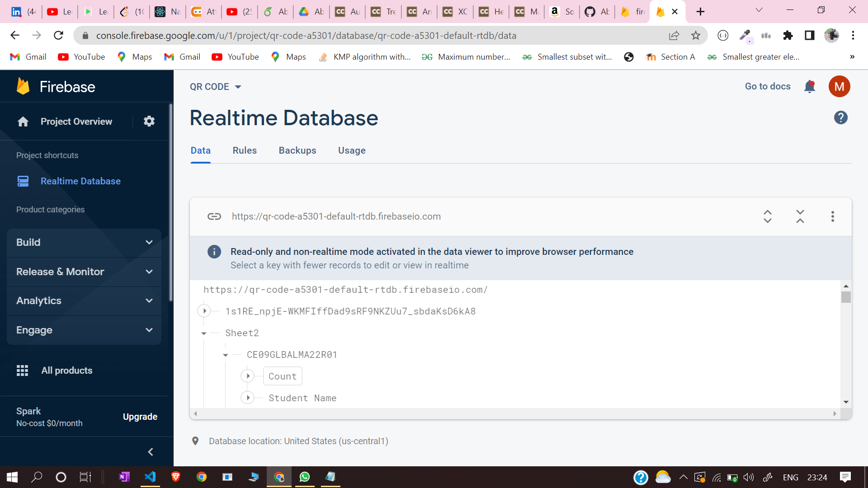Click the Upgrade plan button
Viewport: 868px width, 488px height.
tap(140, 417)
